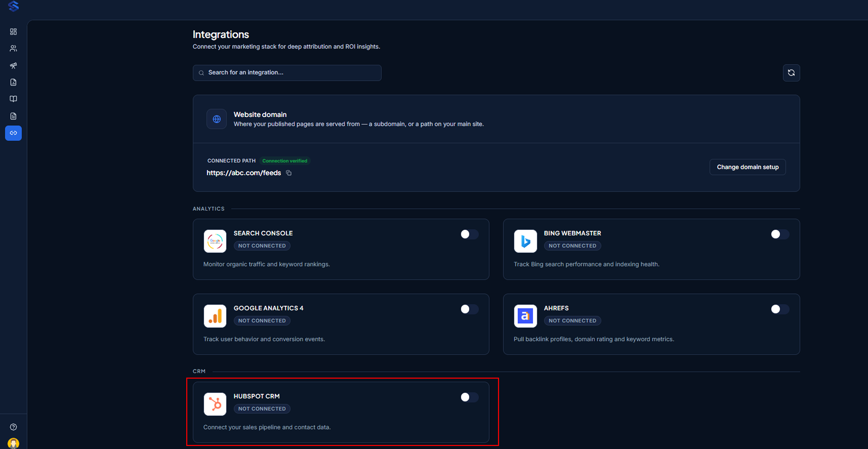Viewport: 868px width, 449px height.
Task: Turn on the Google Analytics 4 switch
Action: point(469,309)
